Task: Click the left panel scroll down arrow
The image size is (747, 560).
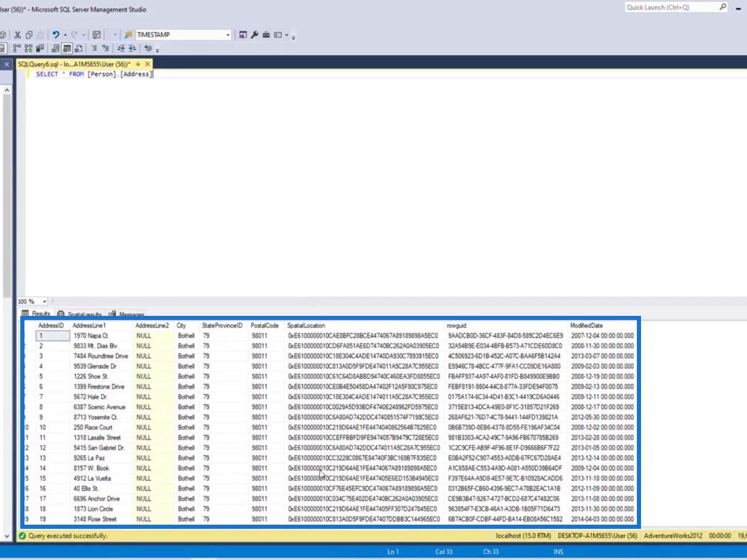Action: (7, 536)
